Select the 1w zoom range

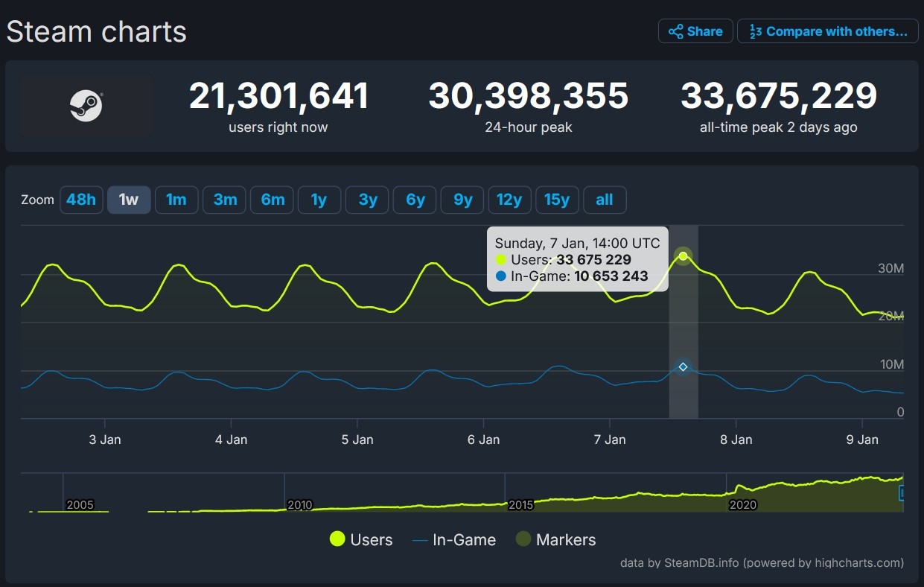tap(129, 200)
